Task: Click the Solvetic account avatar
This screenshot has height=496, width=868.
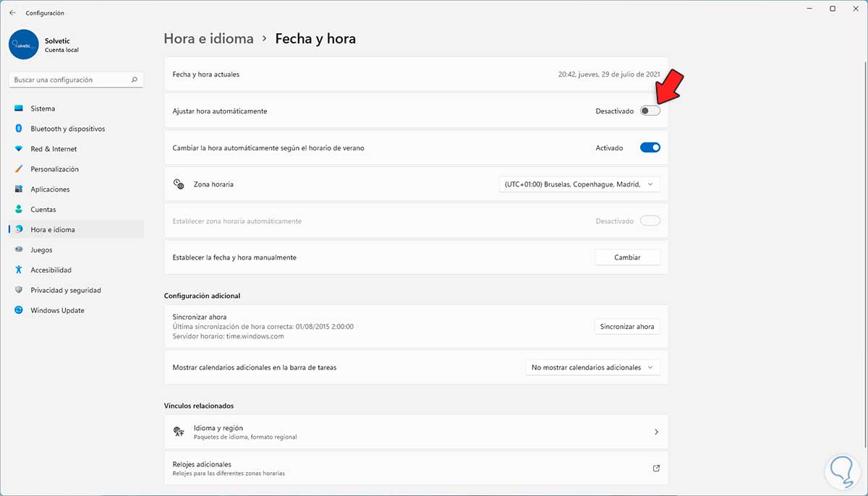Action: tap(24, 45)
